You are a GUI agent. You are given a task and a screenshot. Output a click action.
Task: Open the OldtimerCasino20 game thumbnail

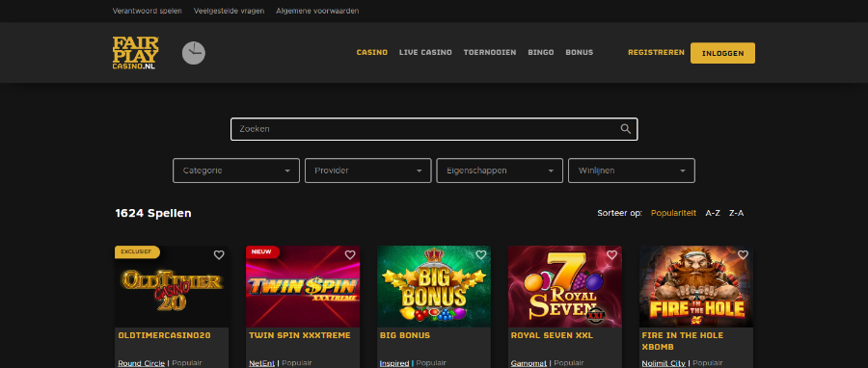coord(172,287)
